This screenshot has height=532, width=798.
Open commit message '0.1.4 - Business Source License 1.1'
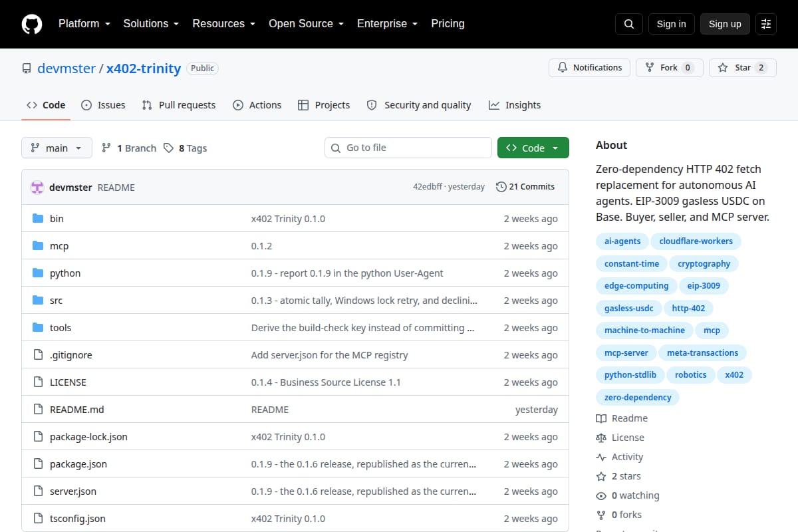326,382
